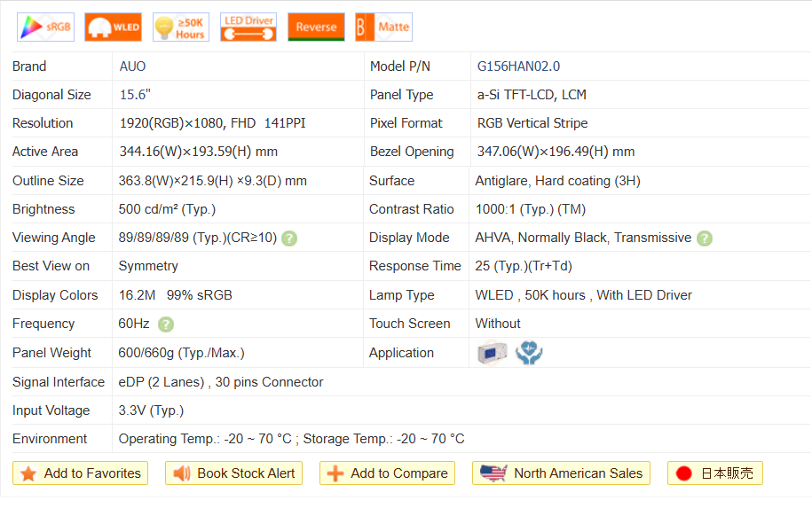
Task: Open the help icon next to Display Mode
Action: tap(705, 238)
